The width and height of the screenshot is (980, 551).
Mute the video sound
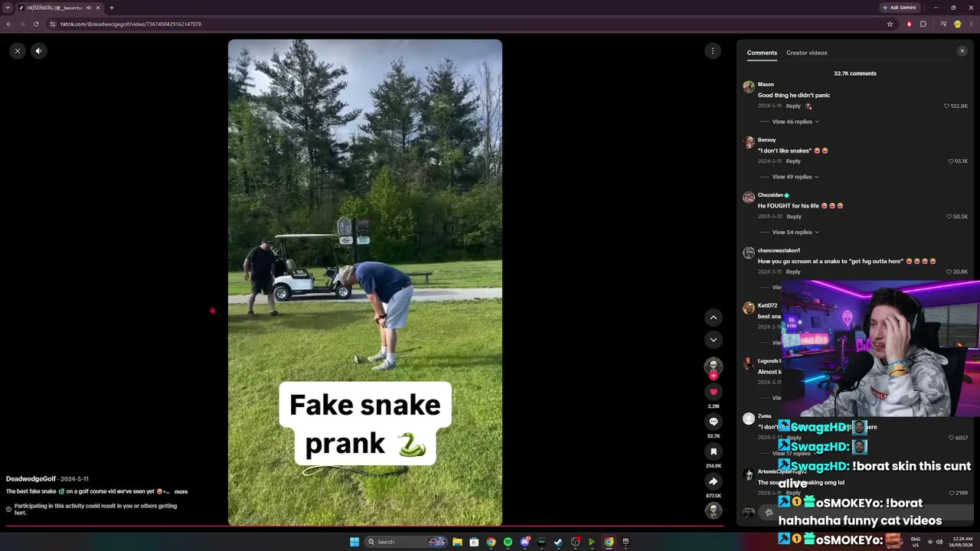pyautogui.click(x=38, y=51)
